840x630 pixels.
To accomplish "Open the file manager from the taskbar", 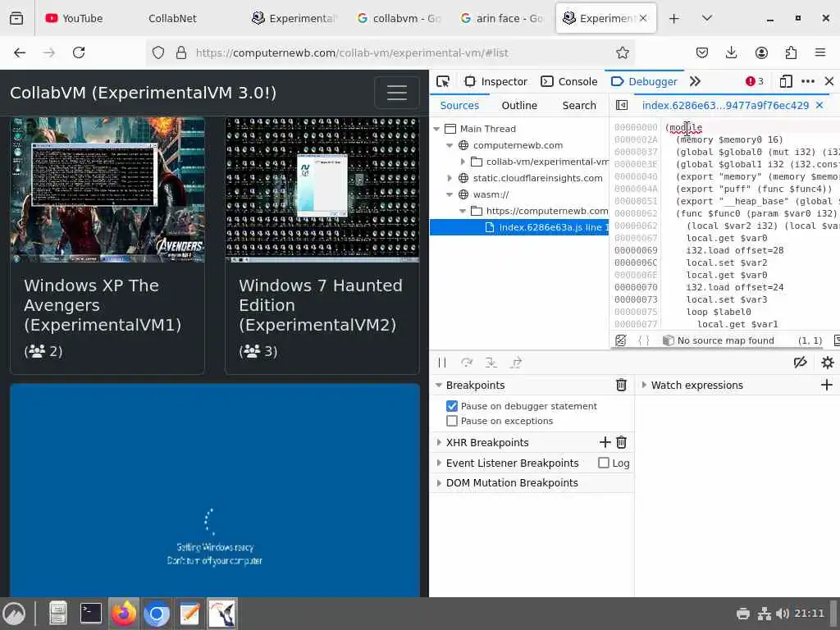I will [x=58, y=614].
